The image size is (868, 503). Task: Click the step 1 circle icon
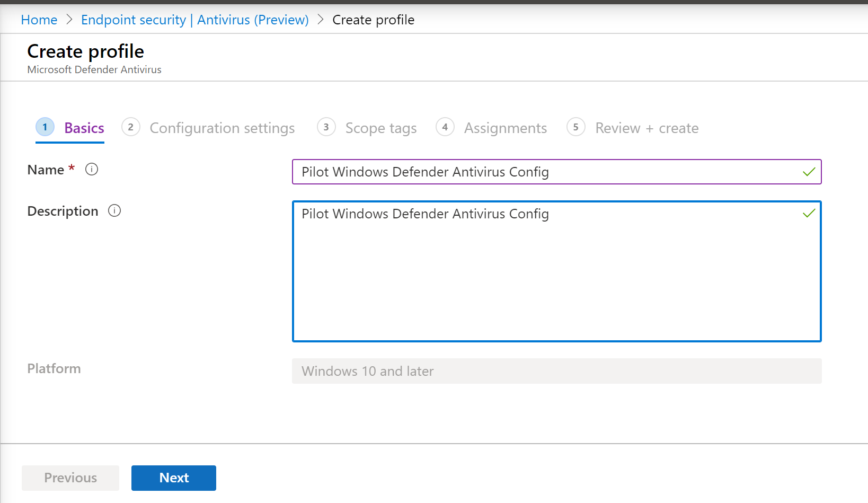pyautogui.click(x=45, y=127)
